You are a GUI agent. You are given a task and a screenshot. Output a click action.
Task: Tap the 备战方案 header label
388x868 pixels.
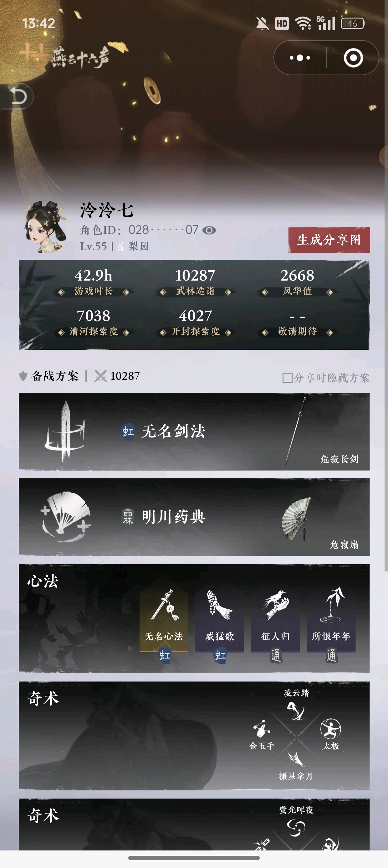(54, 376)
